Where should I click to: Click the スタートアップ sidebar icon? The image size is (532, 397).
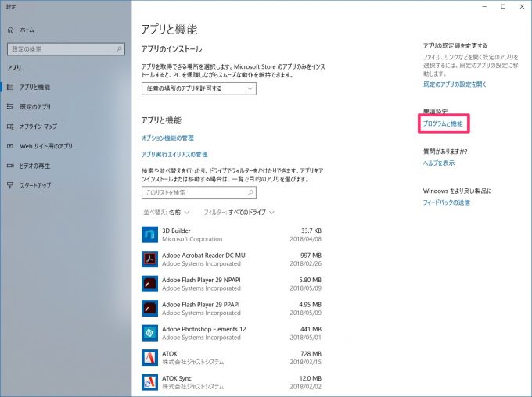click(x=10, y=185)
